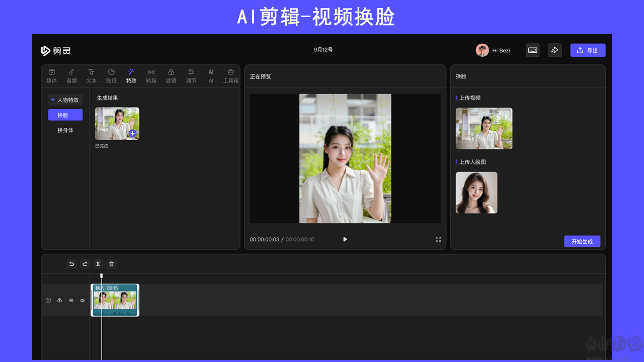Switch to the 特效 effects tab
The width and height of the screenshot is (644, 362).
131,75
